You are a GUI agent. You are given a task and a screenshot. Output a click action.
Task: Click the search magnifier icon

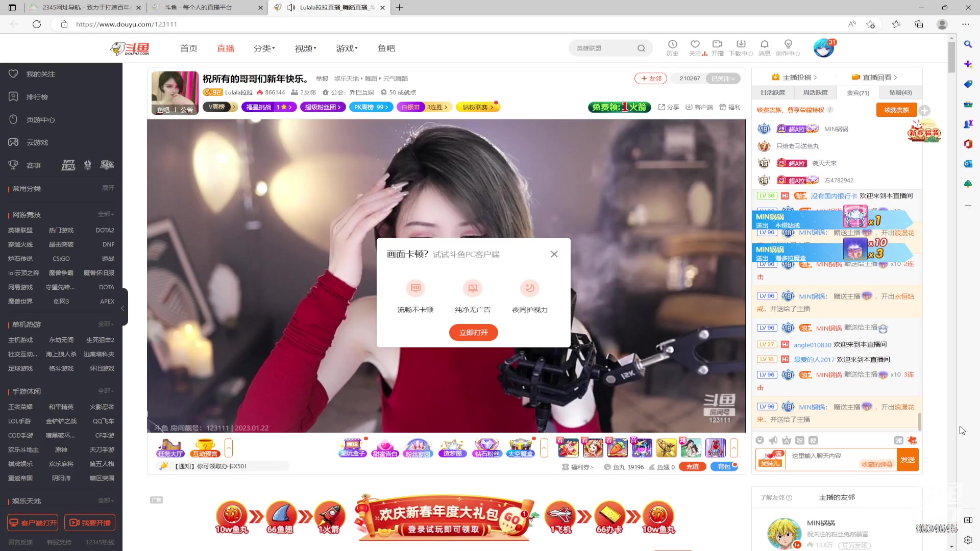pos(642,48)
